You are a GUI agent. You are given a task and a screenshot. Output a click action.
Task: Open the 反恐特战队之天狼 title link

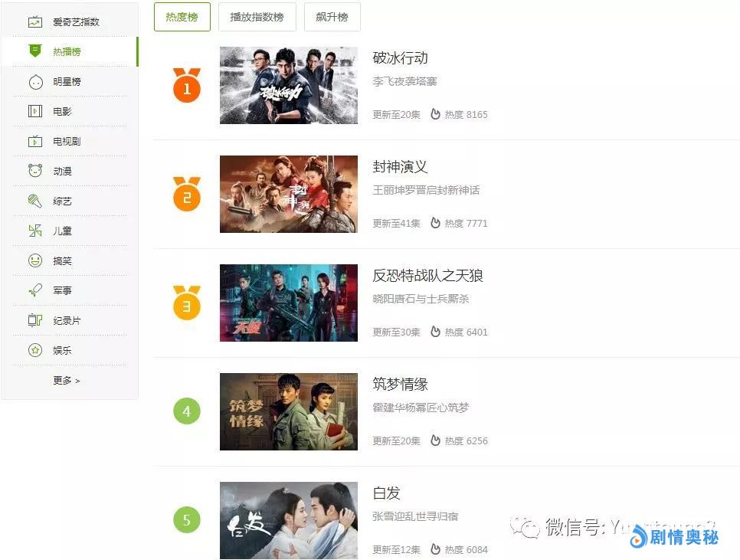point(427,276)
